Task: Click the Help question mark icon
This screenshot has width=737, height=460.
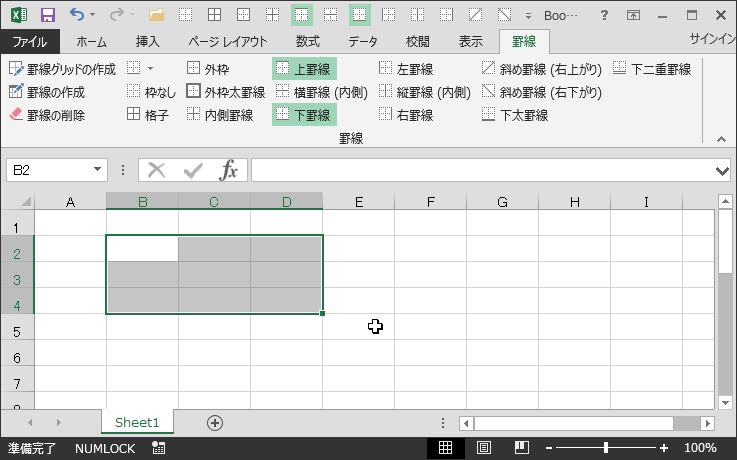Action: (604, 16)
